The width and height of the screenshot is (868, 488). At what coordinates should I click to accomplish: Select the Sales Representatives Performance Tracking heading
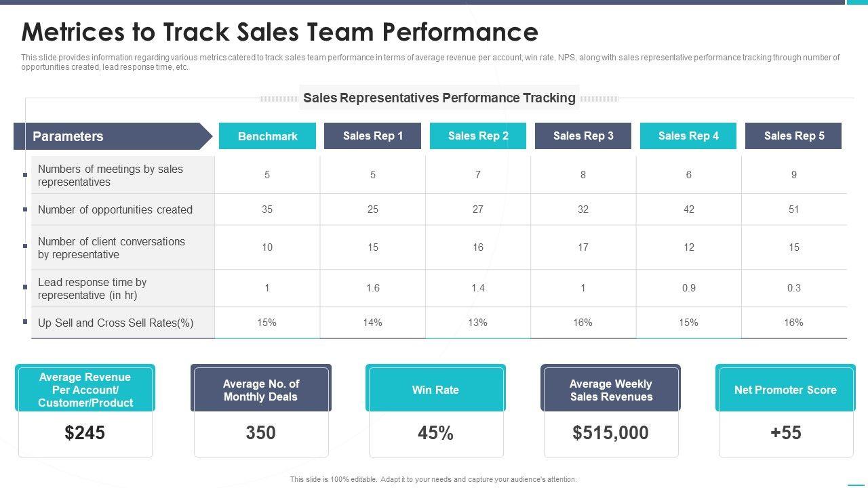(439, 98)
